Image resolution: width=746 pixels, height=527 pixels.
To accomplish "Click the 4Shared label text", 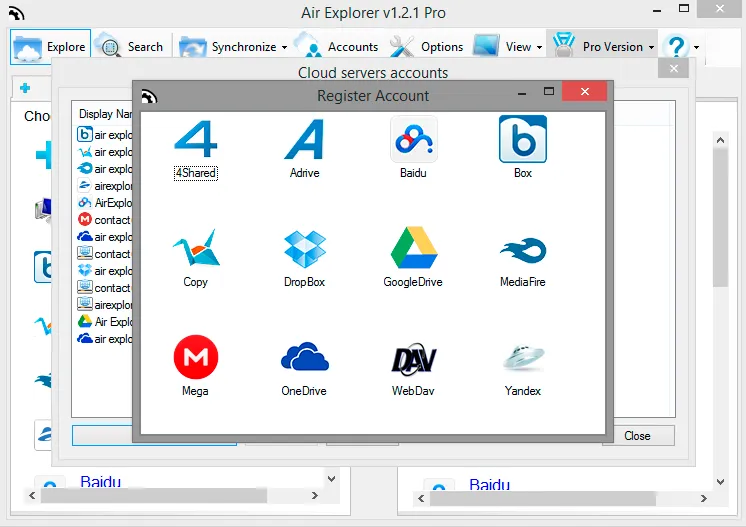I will coord(196,173).
